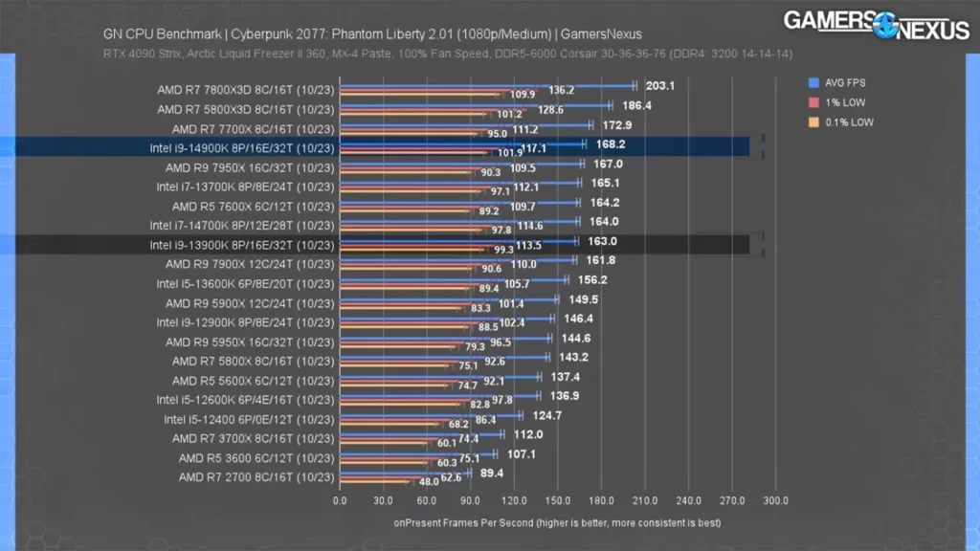Screen dimensions: 980x551
Task: Select the AMD R9 5950X row label
Action: tap(250, 342)
